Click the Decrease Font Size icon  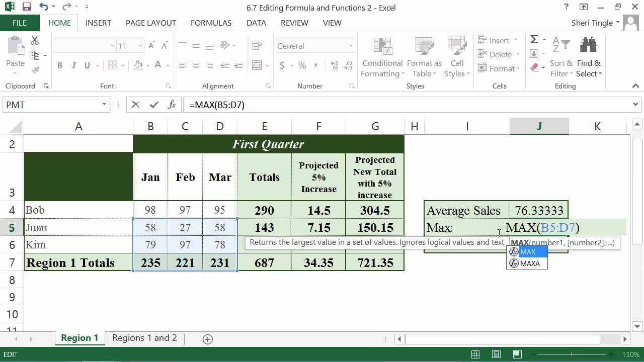(x=164, y=46)
